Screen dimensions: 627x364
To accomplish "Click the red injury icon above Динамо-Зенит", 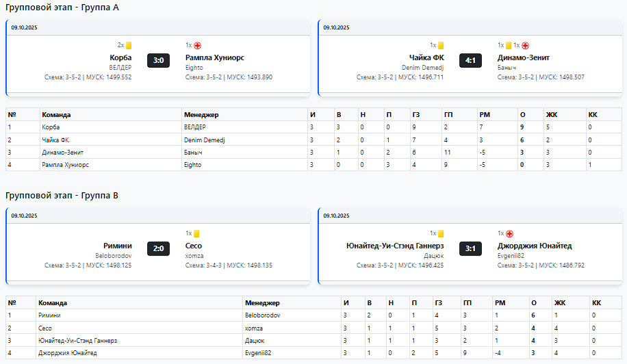I will pyautogui.click(x=525, y=46).
